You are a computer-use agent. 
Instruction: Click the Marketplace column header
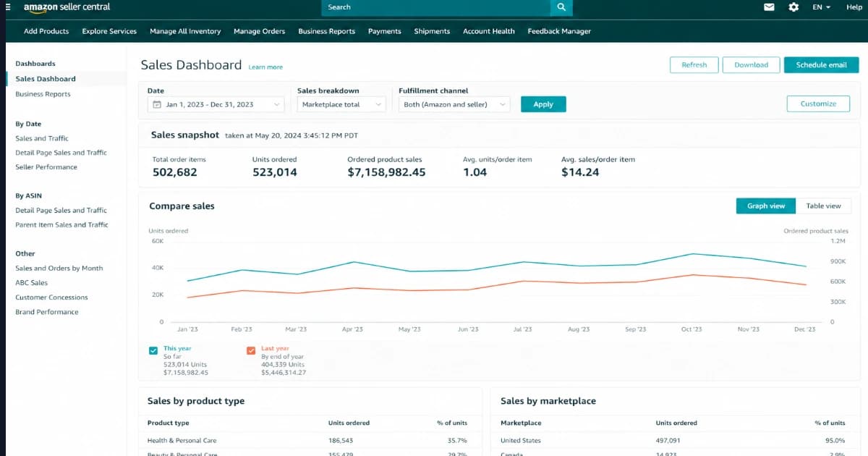521,423
